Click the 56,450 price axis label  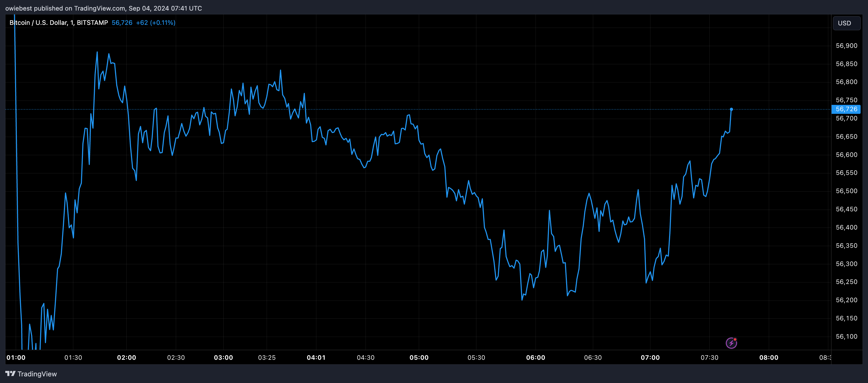click(846, 209)
